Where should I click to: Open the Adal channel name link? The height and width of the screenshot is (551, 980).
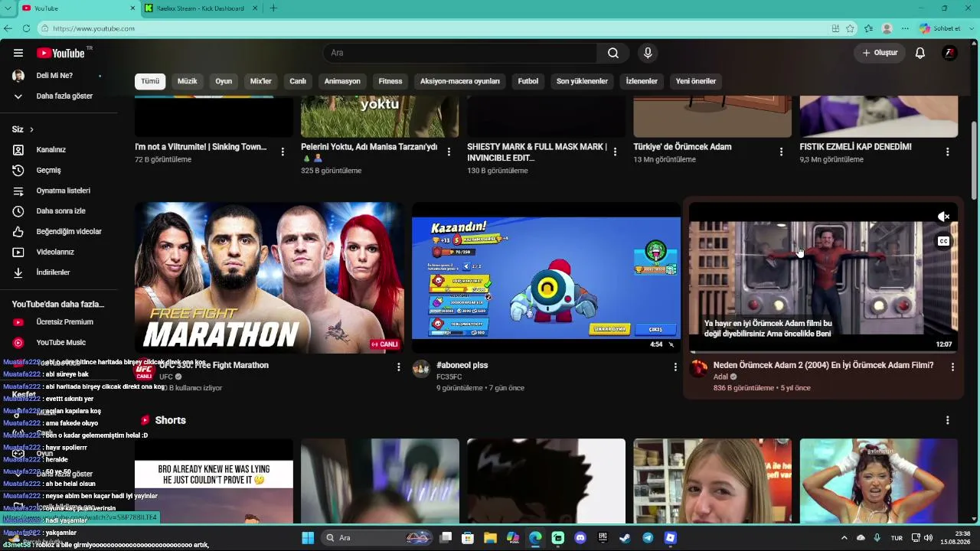721,377
